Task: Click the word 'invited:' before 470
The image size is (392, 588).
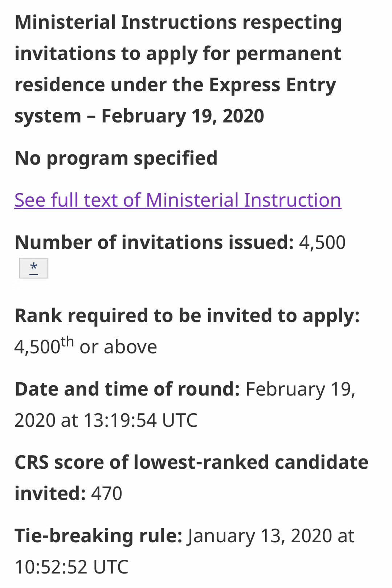Action: tap(50, 494)
